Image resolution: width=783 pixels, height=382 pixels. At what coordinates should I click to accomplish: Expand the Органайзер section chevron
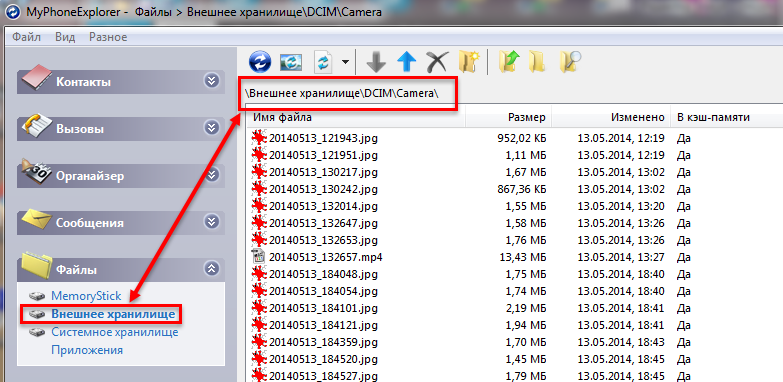[212, 175]
